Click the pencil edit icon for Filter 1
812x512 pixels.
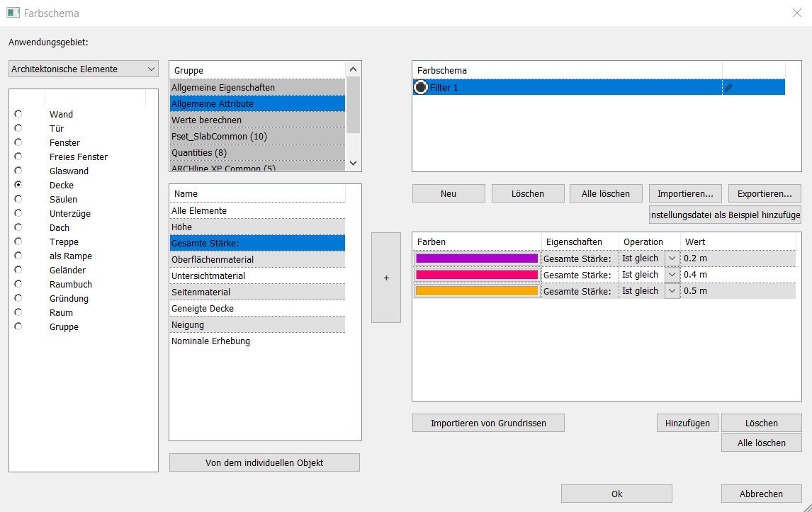[728, 88]
